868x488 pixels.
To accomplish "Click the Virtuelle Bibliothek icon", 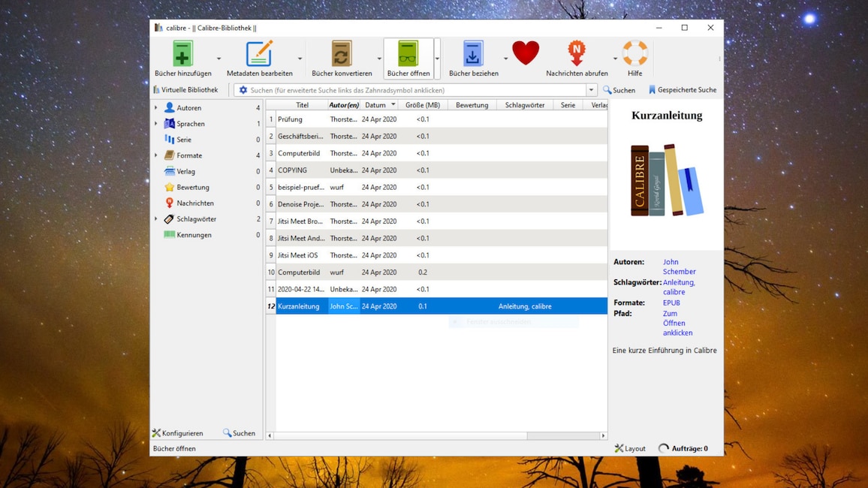I will [x=157, y=89].
